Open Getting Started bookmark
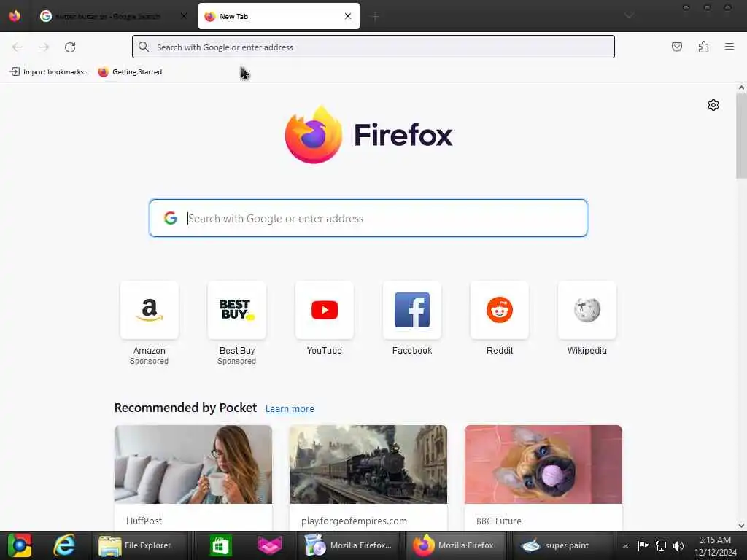The width and height of the screenshot is (747, 560). click(130, 72)
